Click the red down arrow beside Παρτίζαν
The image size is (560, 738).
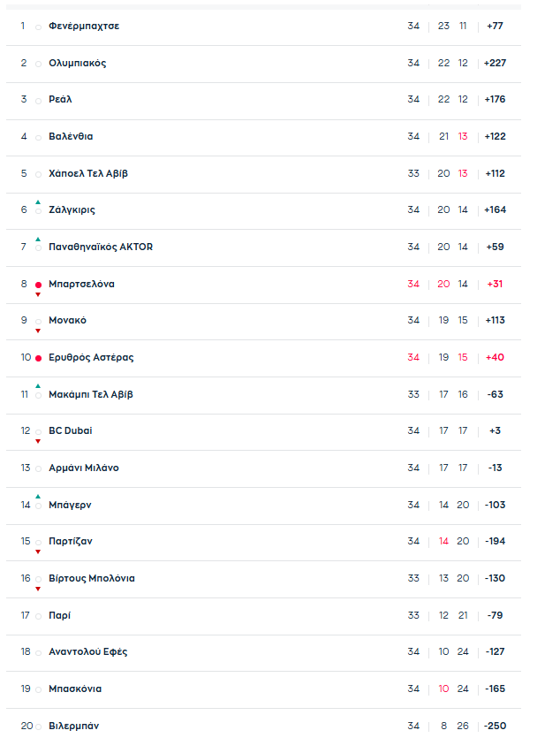38,552
